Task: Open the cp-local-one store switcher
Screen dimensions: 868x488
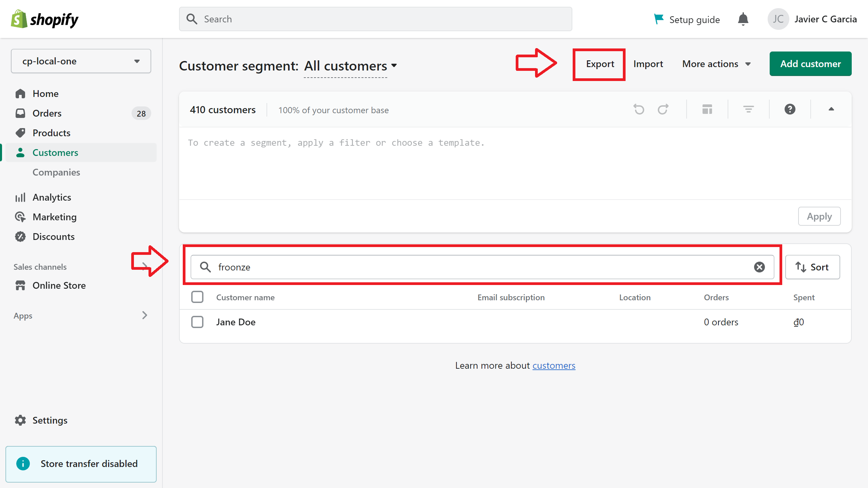Action: click(x=81, y=61)
